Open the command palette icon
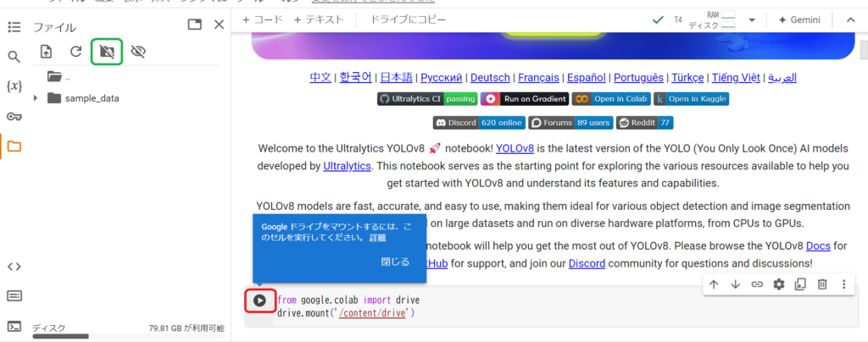This screenshot has width=868, height=342. click(x=14, y=296)
